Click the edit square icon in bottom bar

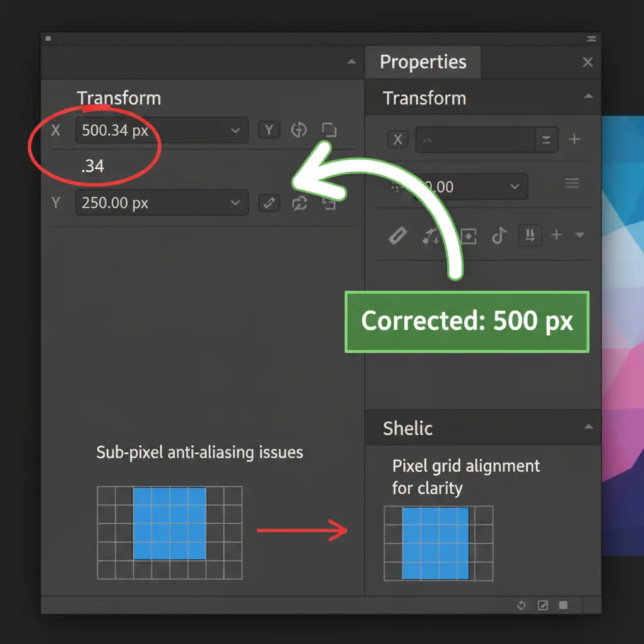point(543,605)
